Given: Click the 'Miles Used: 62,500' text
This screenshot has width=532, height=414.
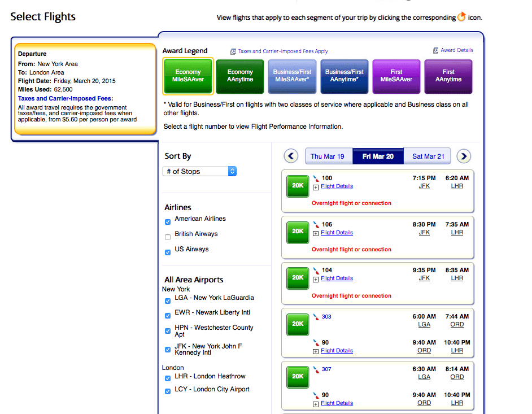Looking at the screenshot, I should (45, 90).
